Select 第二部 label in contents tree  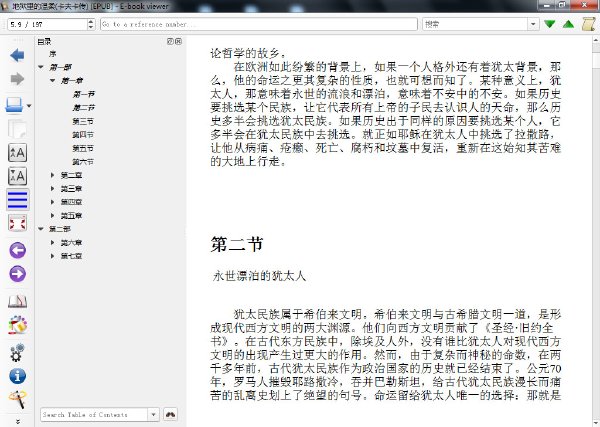coord(60,229)
